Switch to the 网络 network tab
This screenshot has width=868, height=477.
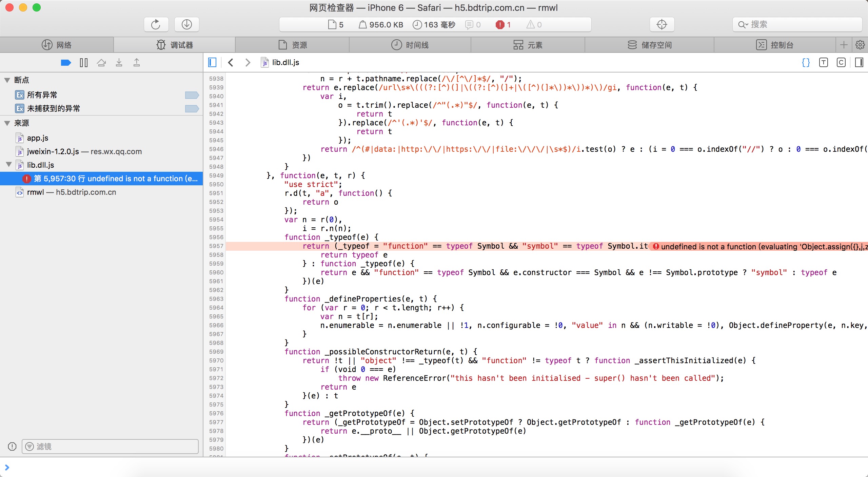pos(57,45)
